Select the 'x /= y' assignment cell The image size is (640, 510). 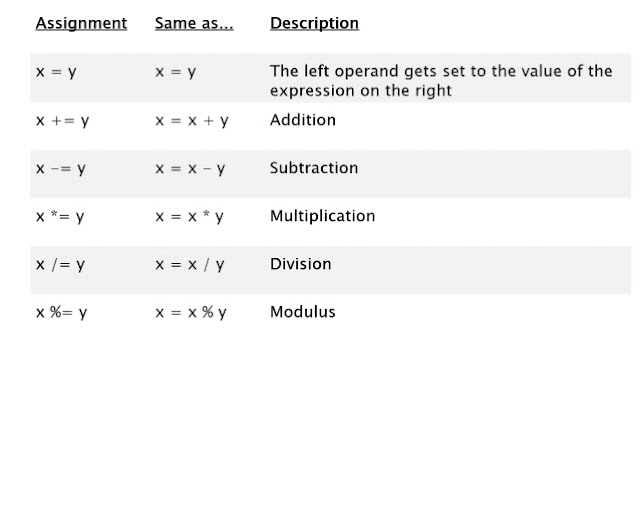coord(60,265)
